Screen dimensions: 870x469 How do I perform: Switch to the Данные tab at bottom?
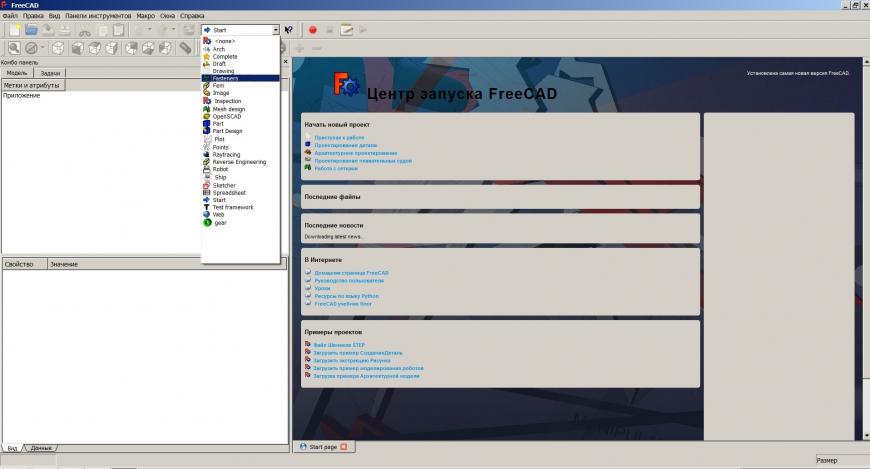41,447
